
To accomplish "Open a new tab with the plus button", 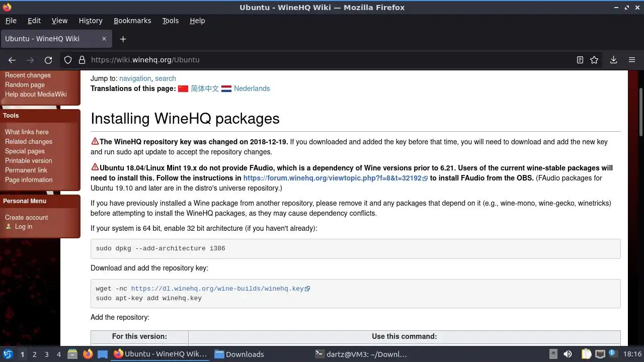I will pyautogui.click(x=123, y=39).
